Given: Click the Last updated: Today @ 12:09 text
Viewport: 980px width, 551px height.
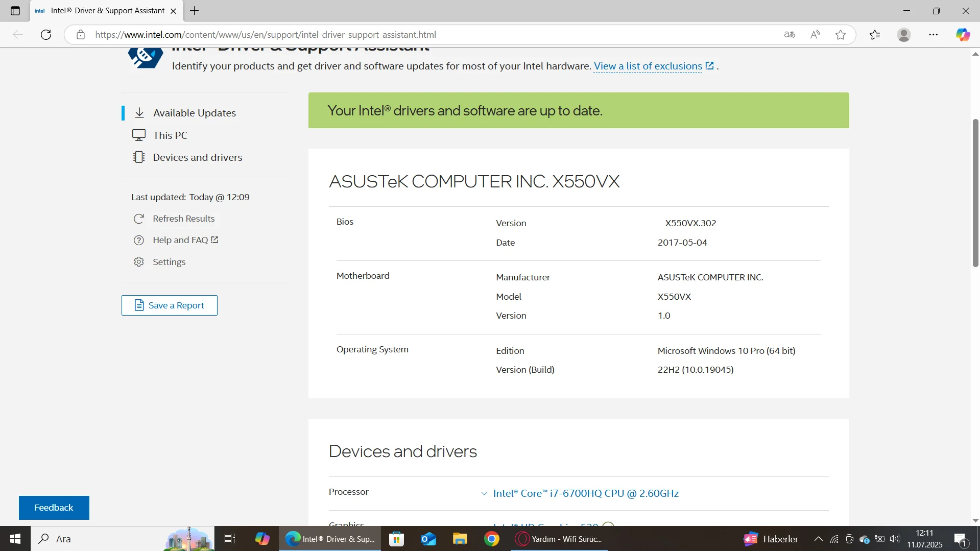Looking at the screenshot, I should coord(190,197).
